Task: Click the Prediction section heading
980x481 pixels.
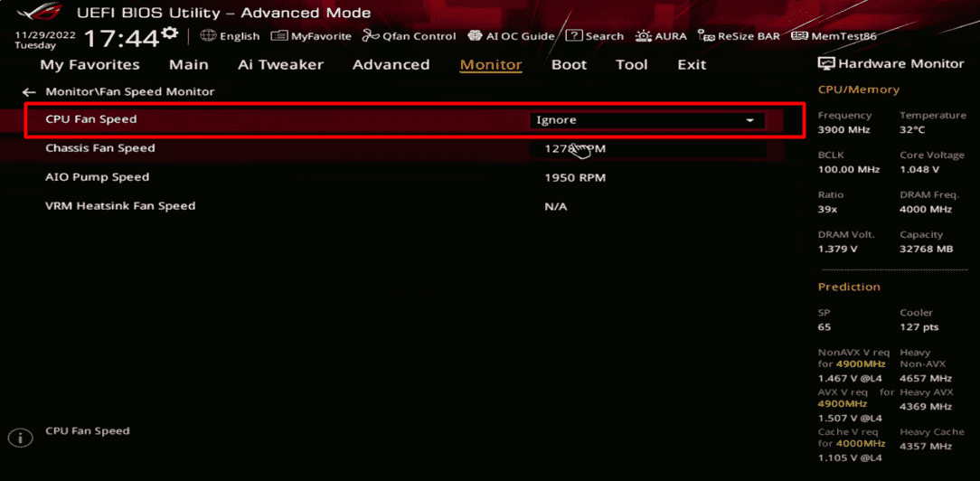Action: pyautogui.click(x=849, y=288)
